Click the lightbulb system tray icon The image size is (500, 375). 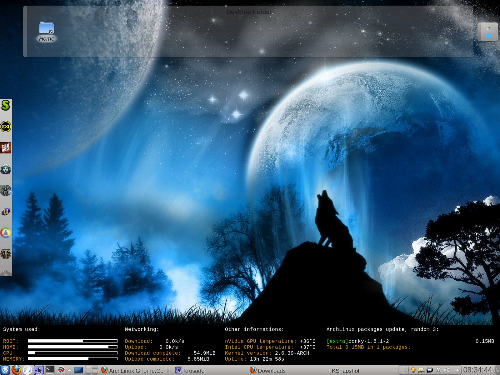pos(413,370)
